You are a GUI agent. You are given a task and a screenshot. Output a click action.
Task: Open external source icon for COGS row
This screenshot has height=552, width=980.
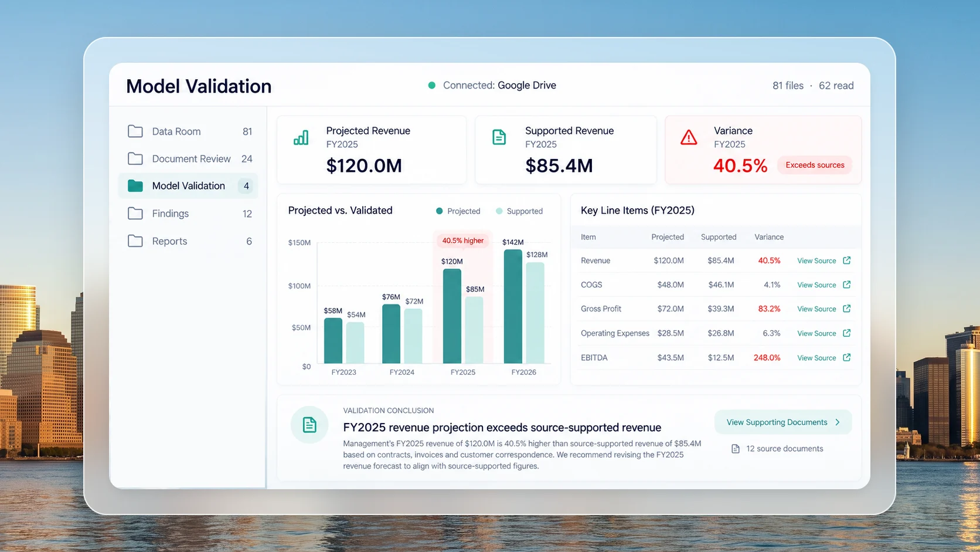(846, 285)
